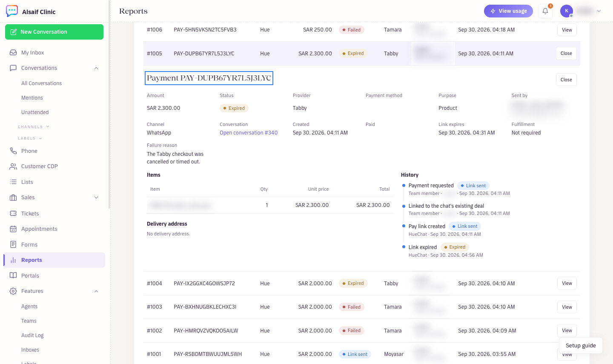
Task: Click reference PAY-RSBDMTBWUUJML5WH
Action: point(208,354)
